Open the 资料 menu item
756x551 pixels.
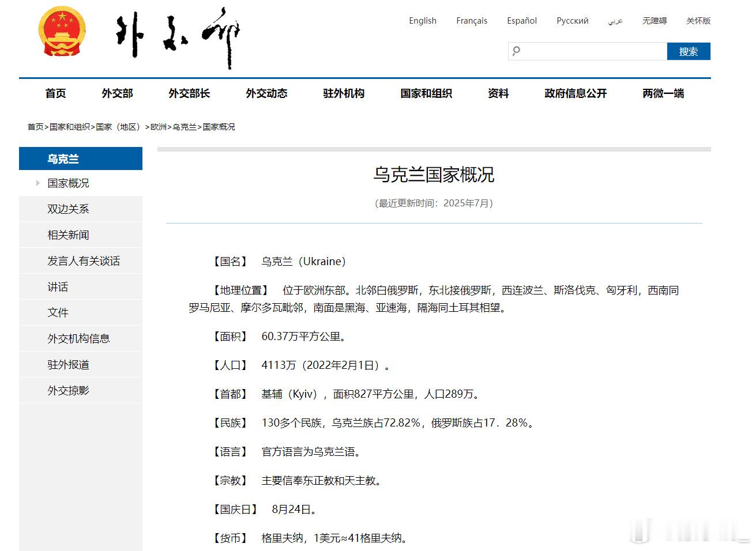(498, 93)
